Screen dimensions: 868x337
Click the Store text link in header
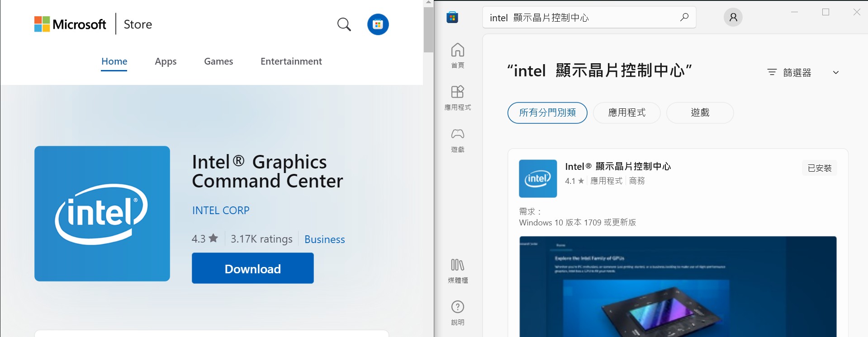tap(138, 24)
